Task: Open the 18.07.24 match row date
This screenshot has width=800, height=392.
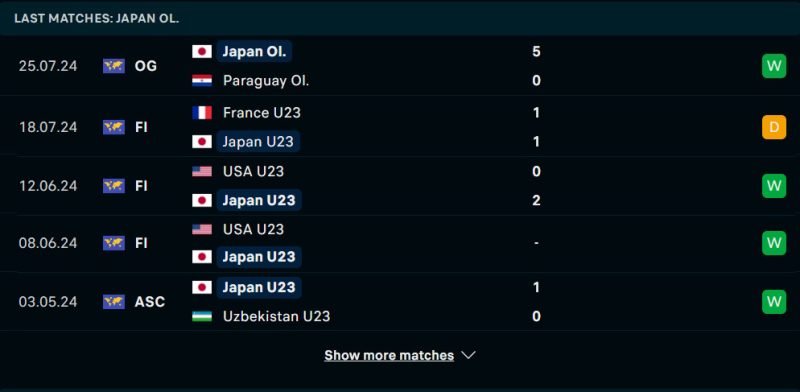Action: 48,127
